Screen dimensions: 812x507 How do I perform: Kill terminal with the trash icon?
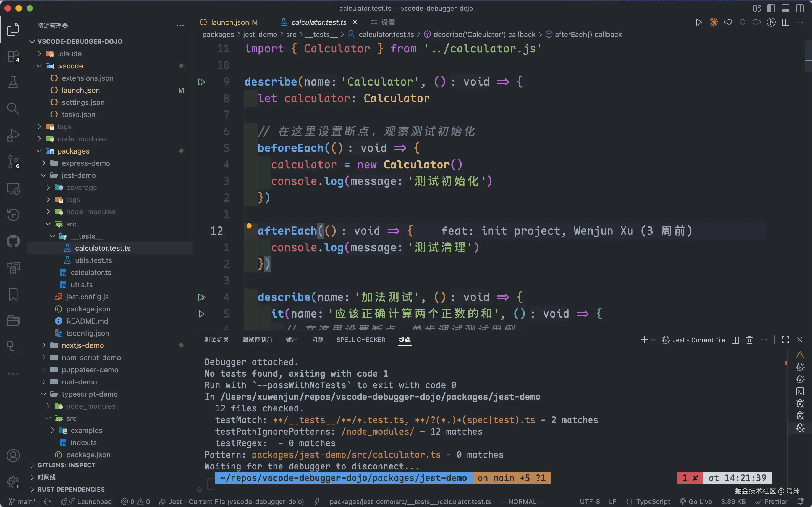tap(749, 340)
